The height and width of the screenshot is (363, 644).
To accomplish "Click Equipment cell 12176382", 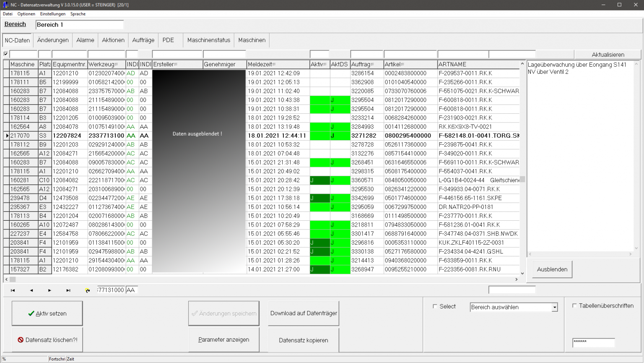I will pyautogui.click(x=70, y=269).
